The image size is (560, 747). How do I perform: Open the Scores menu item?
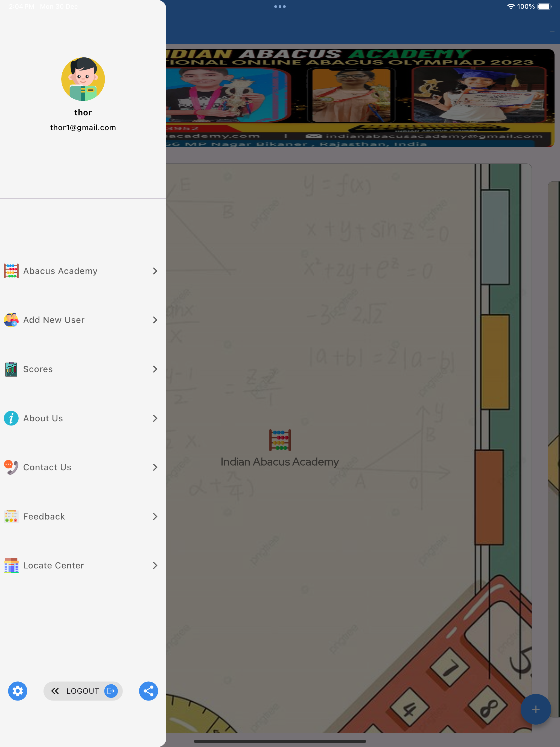[x=83, y=369]
